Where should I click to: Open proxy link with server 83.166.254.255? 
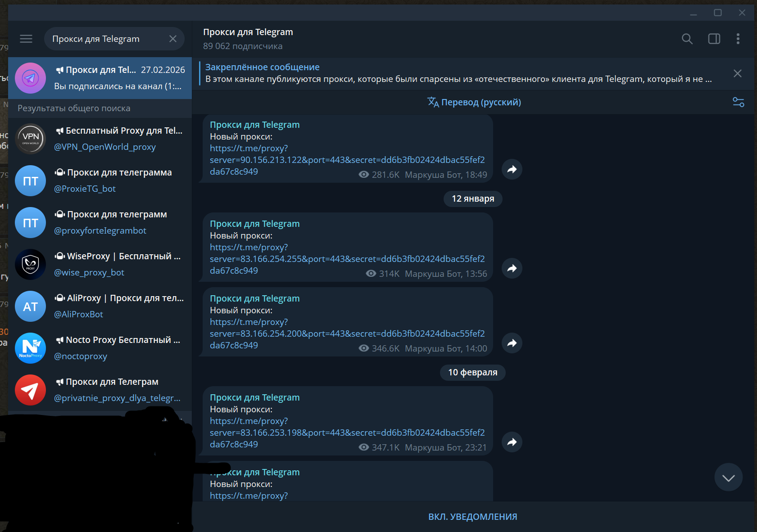coord(347,259)
